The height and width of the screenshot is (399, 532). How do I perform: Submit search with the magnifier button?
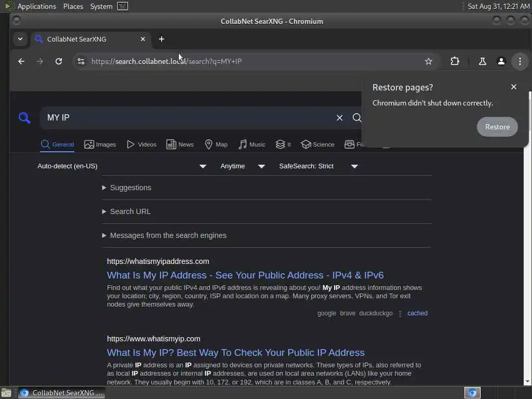coord(356,118)
